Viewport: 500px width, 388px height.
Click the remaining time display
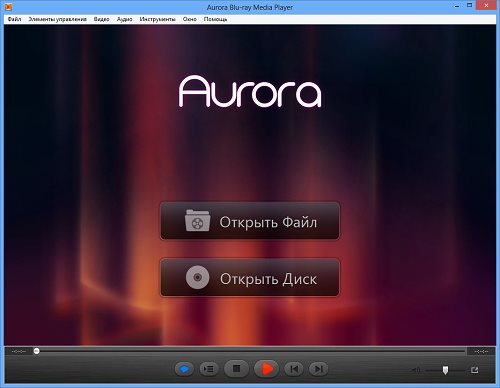481,351
